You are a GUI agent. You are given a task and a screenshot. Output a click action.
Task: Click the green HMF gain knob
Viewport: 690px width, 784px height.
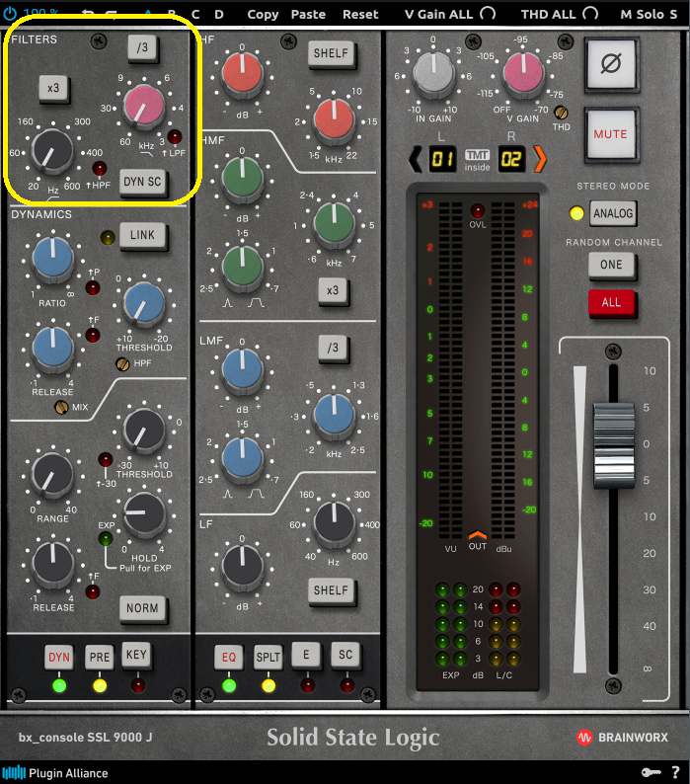(x=242, y=177)
